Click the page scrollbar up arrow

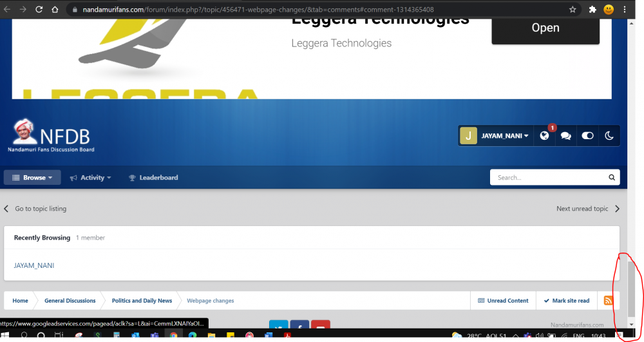tap(631, 23)
